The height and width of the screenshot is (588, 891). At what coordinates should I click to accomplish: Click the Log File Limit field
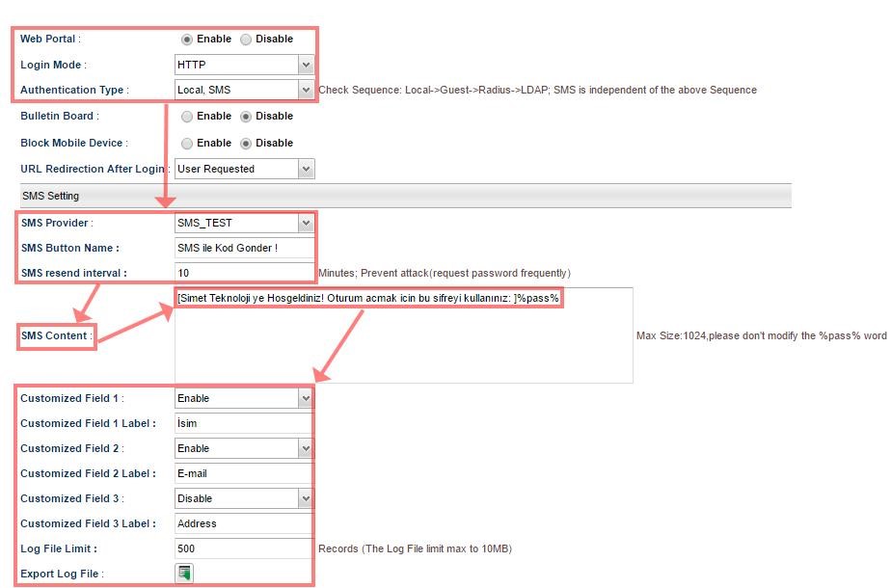pos(245,548)
